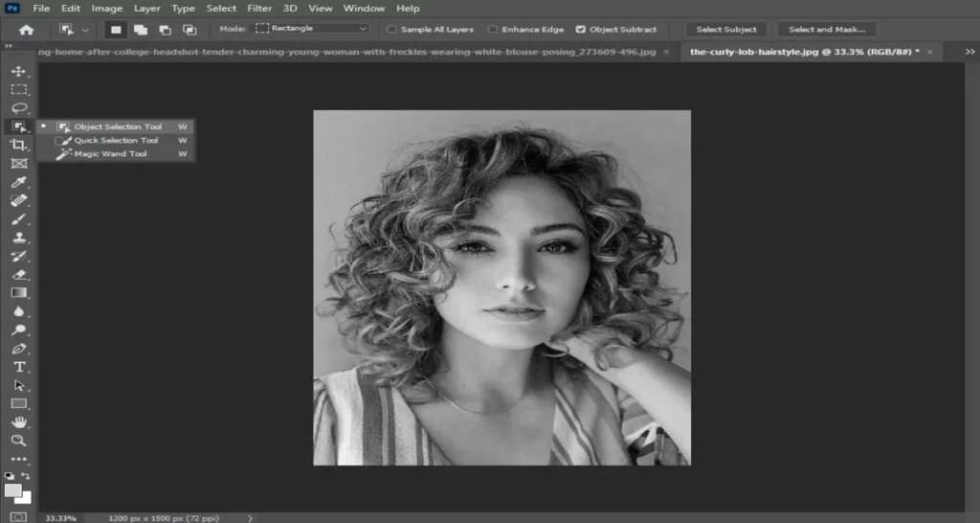Open the File menu

click(41, 8)
